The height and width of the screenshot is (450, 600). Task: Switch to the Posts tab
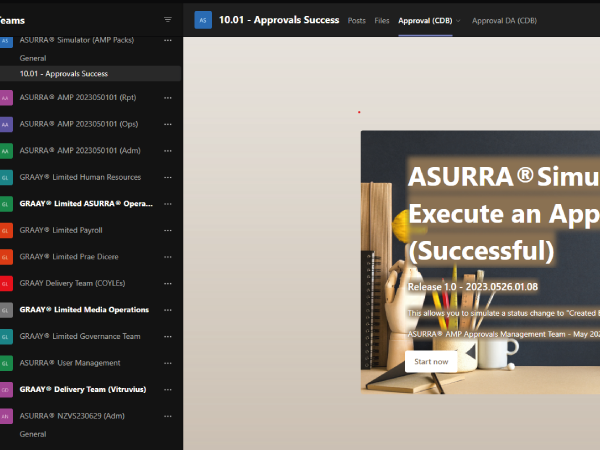[x=357, y=21]
